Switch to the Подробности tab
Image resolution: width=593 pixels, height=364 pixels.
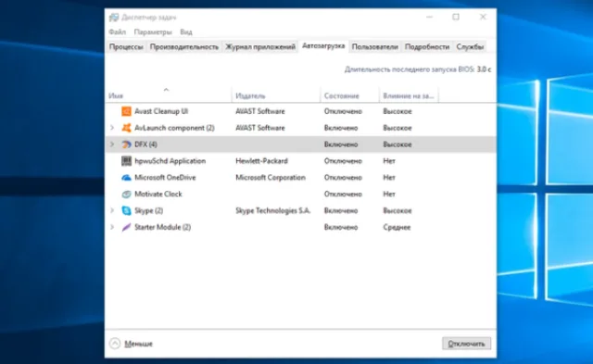click(x=427, y=47)
